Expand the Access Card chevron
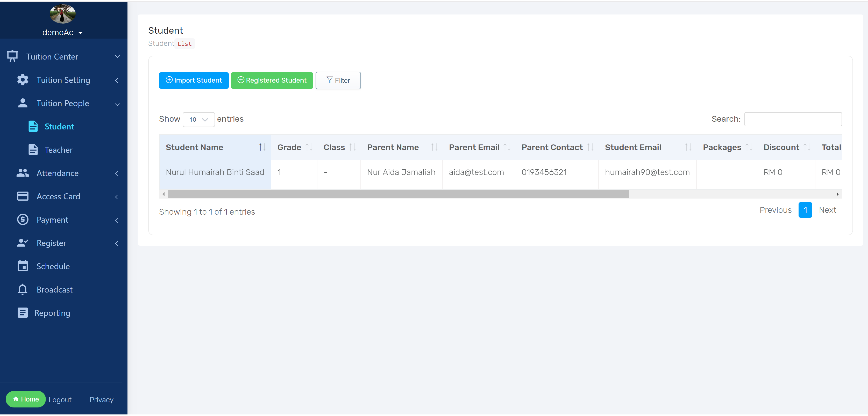Screen dimensions: 868x416 pos(117,197)
